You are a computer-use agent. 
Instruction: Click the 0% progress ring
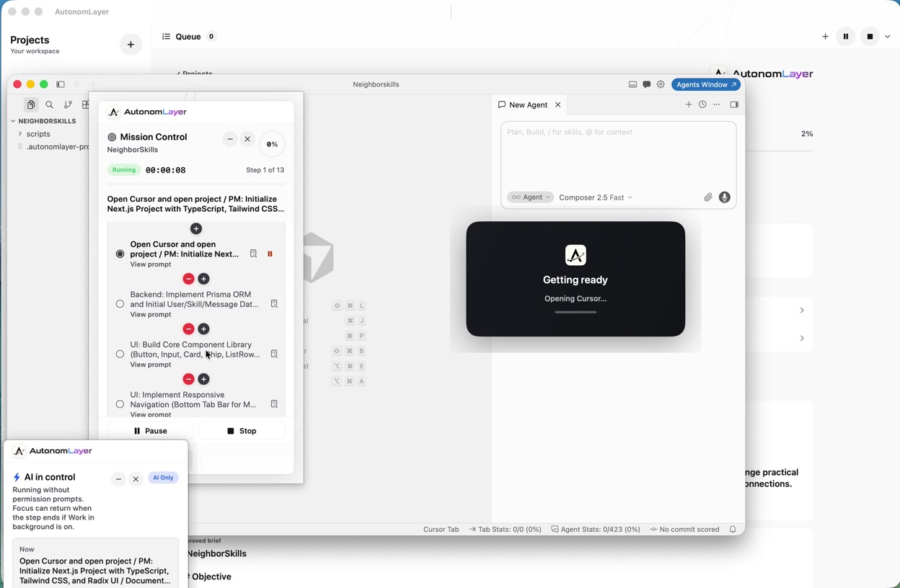point(272,144)
